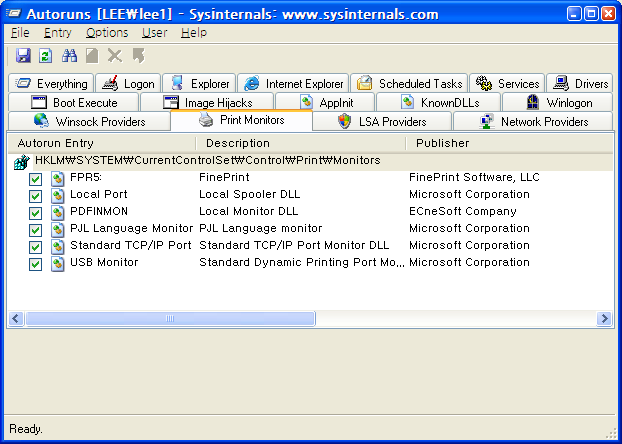Switch to the KnownDLLs tab

click(x=438, y=102)
